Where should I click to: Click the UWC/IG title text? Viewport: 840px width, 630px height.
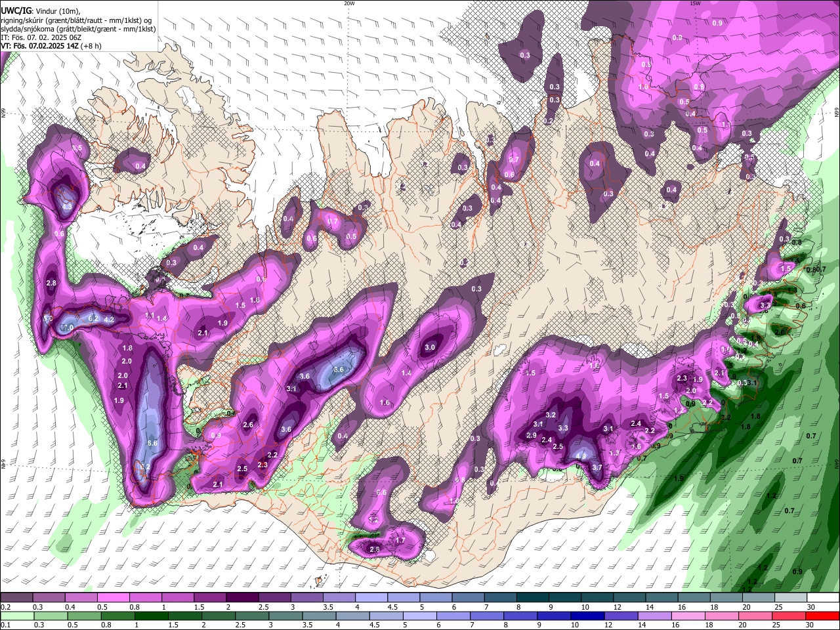16,11
